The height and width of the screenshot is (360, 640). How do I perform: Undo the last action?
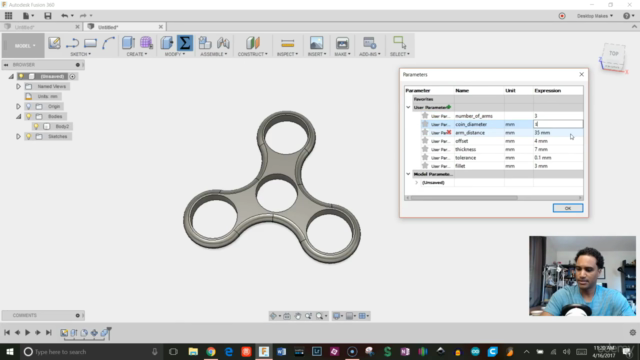(x=64, y=16)
